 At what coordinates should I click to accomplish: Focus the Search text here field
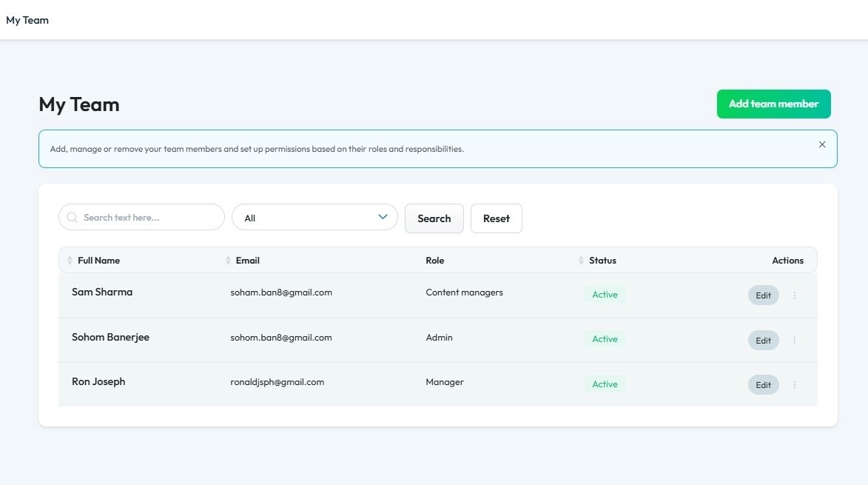148,218
